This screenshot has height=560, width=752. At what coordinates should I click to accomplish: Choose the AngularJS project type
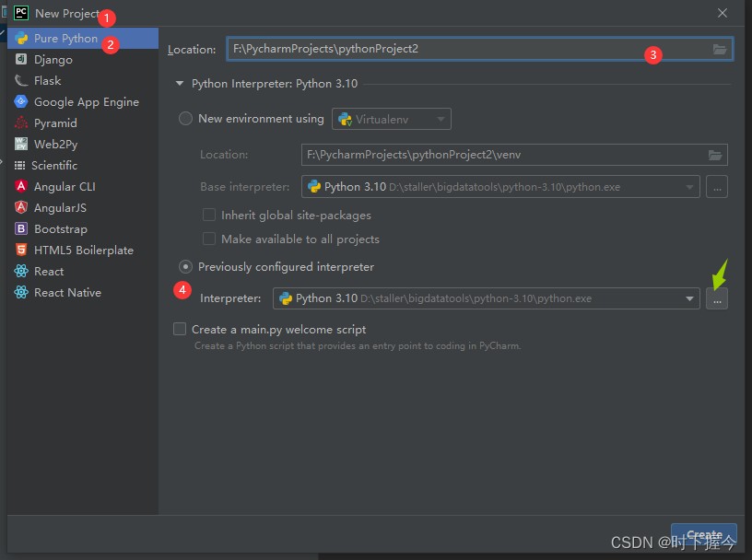coord(83,207)
